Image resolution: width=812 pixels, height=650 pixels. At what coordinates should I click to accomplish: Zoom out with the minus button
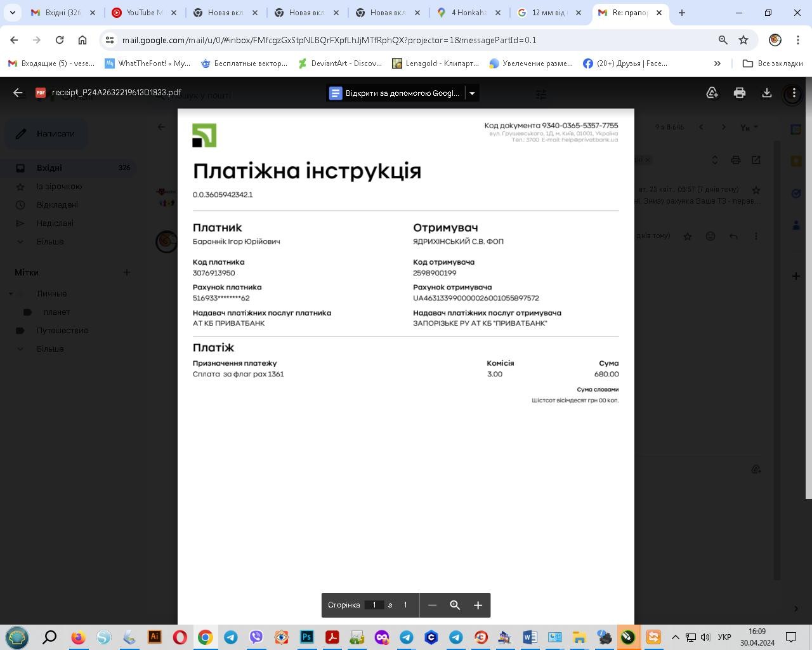point(432,605)
